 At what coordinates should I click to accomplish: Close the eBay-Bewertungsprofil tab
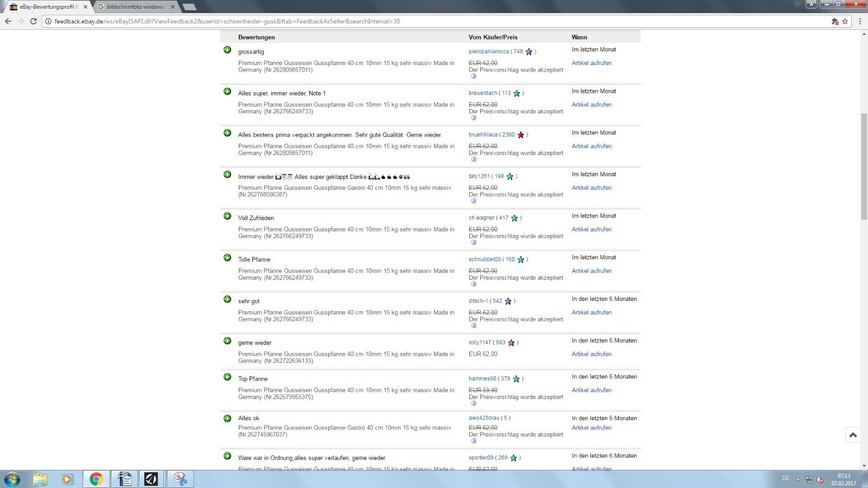point(85,7)
